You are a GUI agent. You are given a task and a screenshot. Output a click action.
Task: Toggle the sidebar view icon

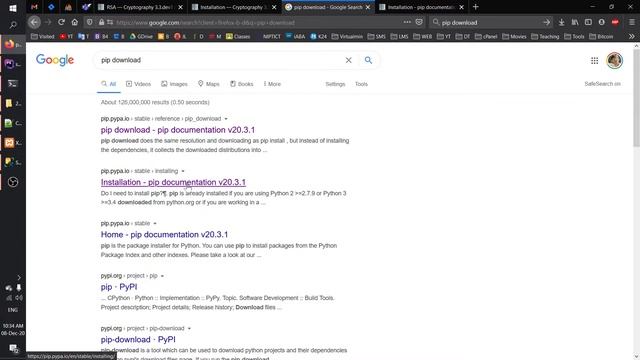(x=588, y=22)
